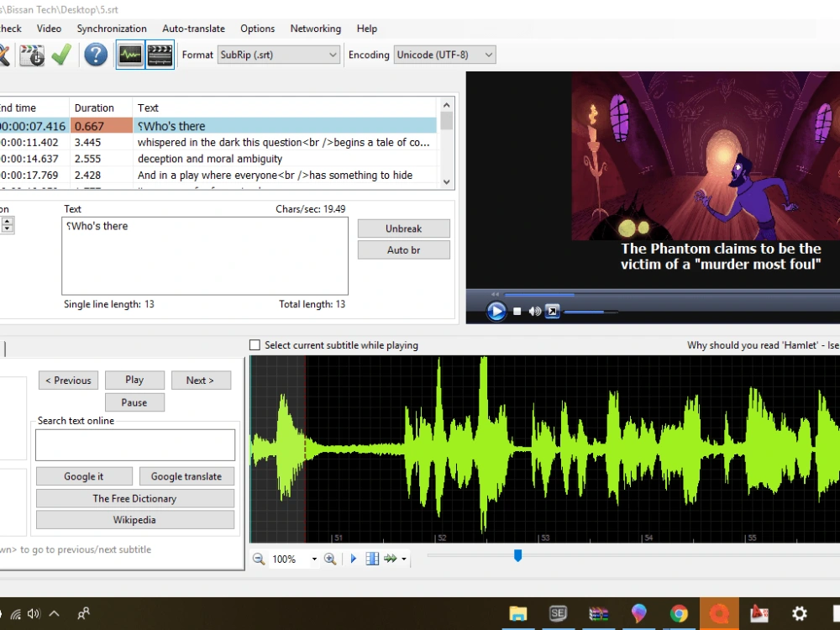
Task: Open the blue question mark Help icon
Action: click(96, 55)
